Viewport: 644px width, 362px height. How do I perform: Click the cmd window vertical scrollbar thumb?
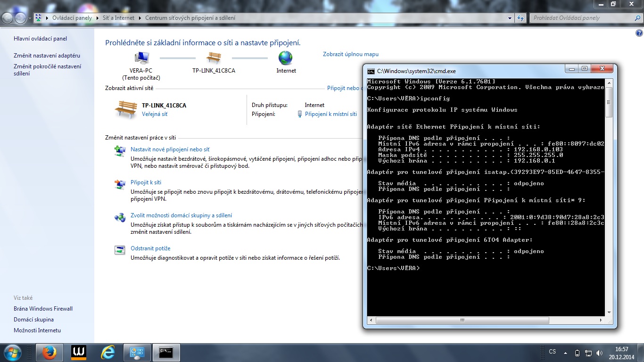pos(609,102)
